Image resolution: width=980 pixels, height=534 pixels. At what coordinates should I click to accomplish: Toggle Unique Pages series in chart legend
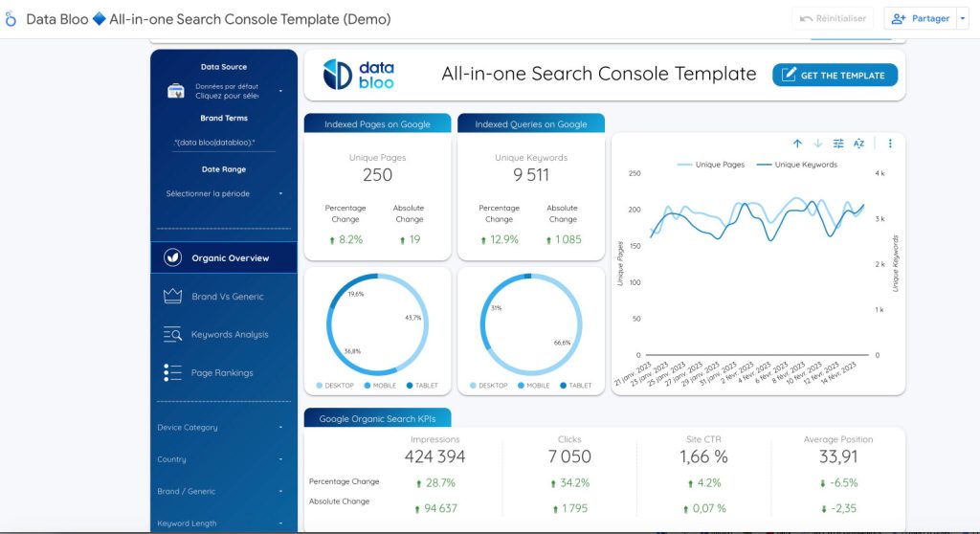(x=711, y=165)
